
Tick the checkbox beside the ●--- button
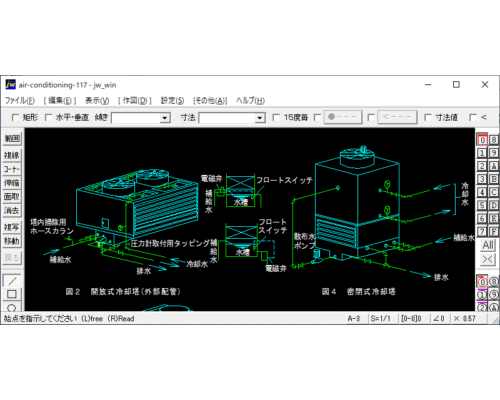click(318, 118)
